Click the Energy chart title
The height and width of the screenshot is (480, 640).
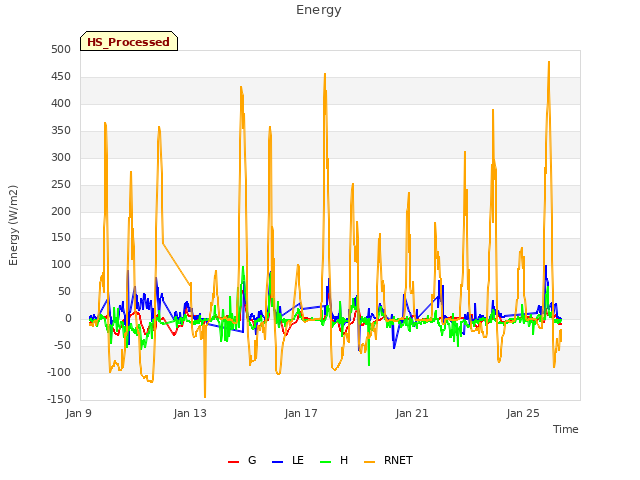tap(318, 10)
